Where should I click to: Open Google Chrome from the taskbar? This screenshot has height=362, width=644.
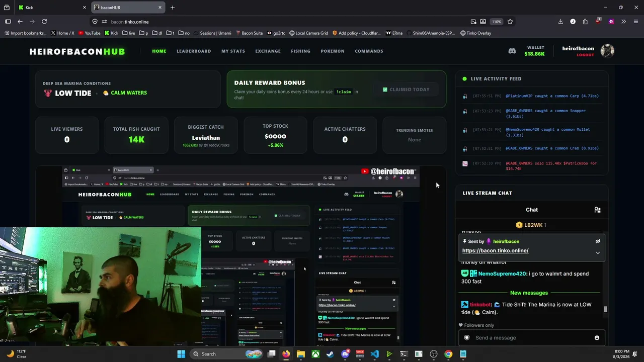(448, 354)
